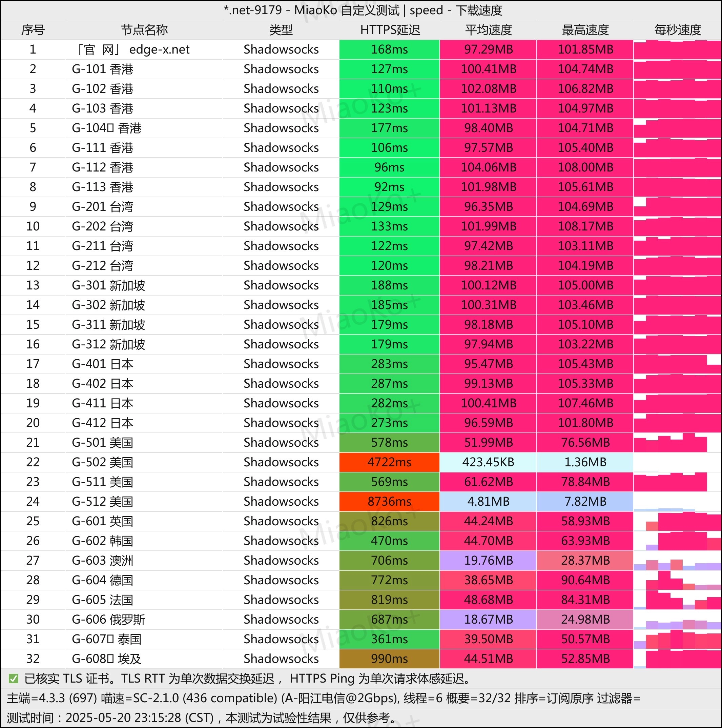The width and height of the screenshot is (722, 728).
Task: Select the red 4722ms latency cell
Action: tap(389, 462)
